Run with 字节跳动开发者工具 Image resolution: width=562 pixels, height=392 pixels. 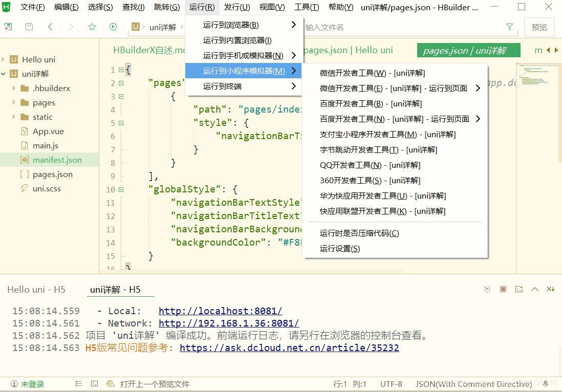(395, 150)
